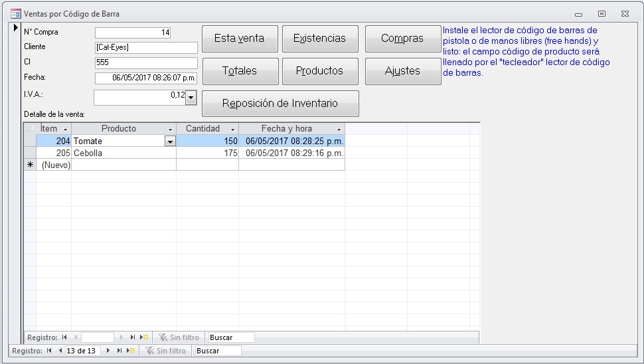Screen dimensions: 644x364
Task: Go to first record in main form navigator
Action: [x=50, y=351]
